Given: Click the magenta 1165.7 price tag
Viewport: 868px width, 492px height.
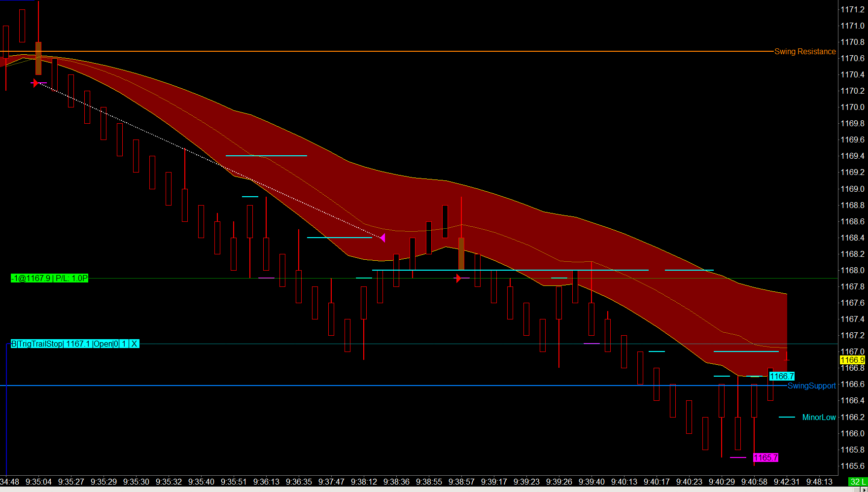Looking at the screenshot, I should pos(765,457).
